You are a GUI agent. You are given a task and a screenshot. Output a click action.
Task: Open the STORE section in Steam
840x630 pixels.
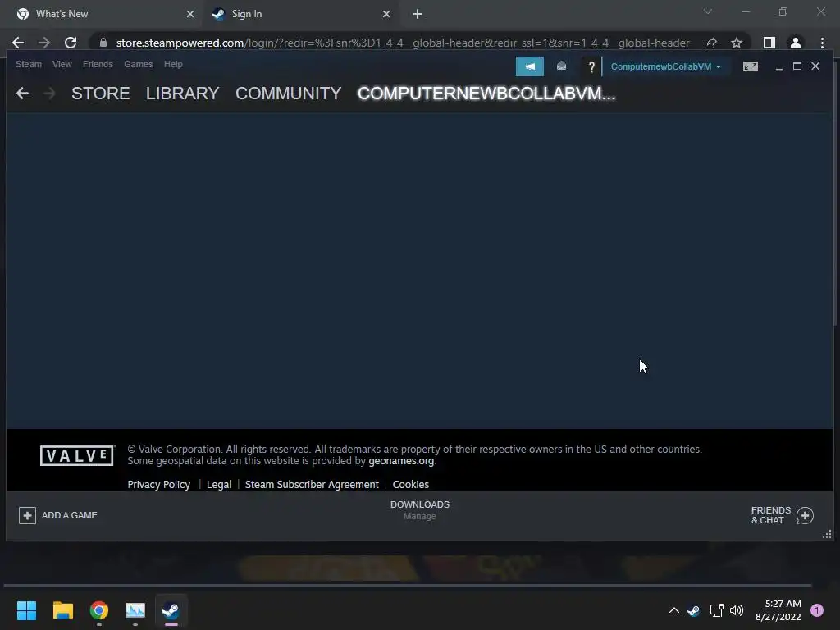tap(101, 94)
